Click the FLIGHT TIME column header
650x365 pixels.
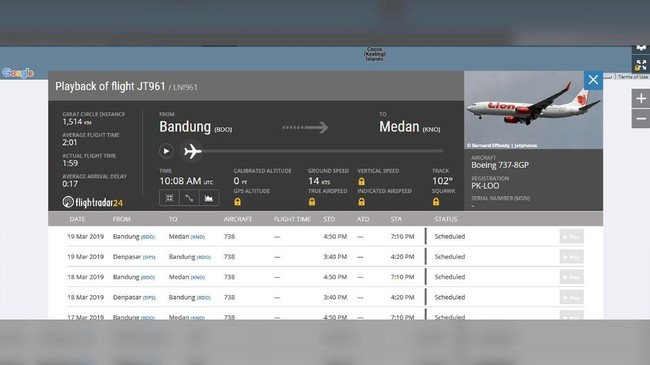pos(292,219)
